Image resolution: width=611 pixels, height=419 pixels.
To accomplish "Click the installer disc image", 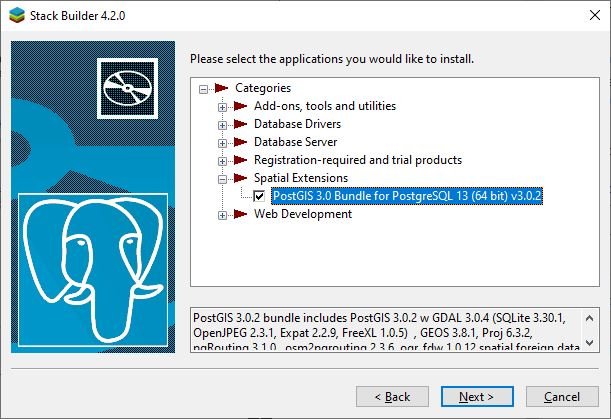I will pos(127,88).
